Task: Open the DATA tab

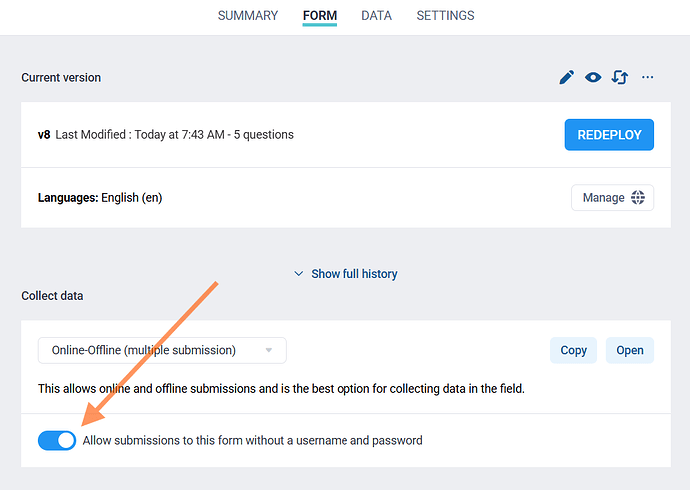Action: click(376, 16)
